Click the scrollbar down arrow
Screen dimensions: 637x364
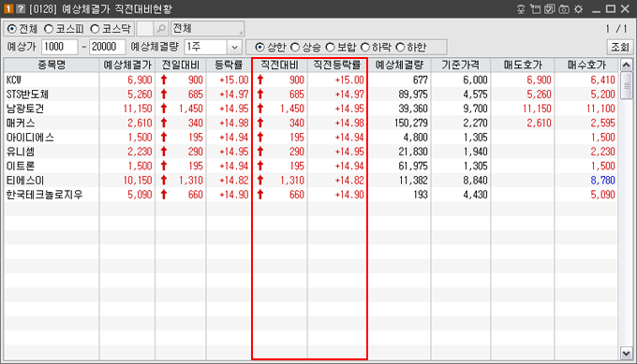(626, 353)
